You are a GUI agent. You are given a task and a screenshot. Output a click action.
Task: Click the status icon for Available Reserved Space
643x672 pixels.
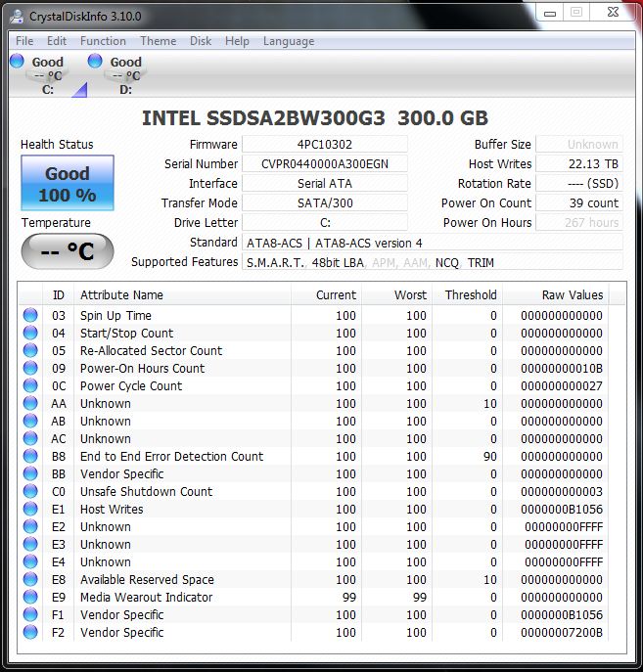(x=30, y=579)
